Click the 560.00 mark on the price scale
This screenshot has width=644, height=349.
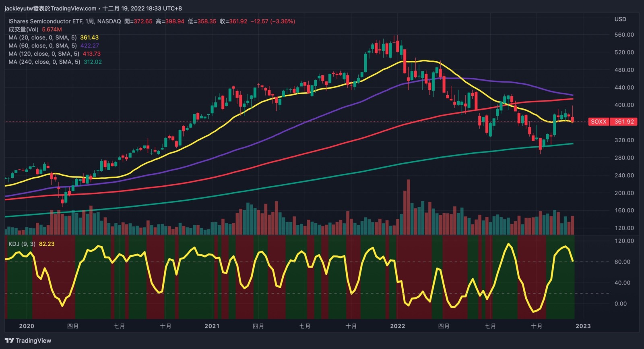point(624,35)
